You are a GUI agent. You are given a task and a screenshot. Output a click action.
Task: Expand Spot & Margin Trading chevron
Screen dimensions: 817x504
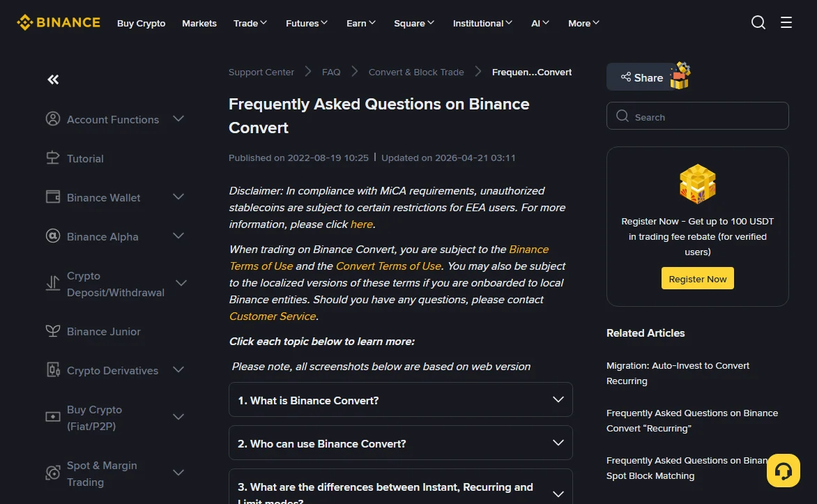178,473
